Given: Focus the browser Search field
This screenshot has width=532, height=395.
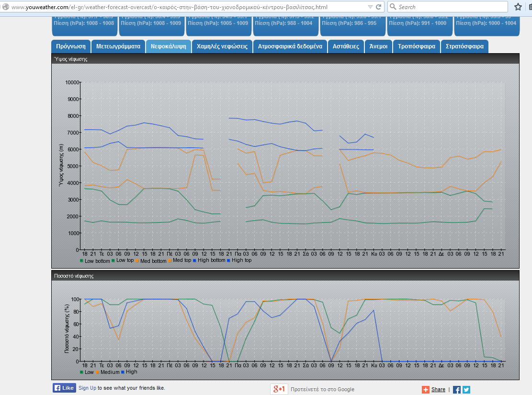Looking at the screenshot, I should click(x=448, y=7).
